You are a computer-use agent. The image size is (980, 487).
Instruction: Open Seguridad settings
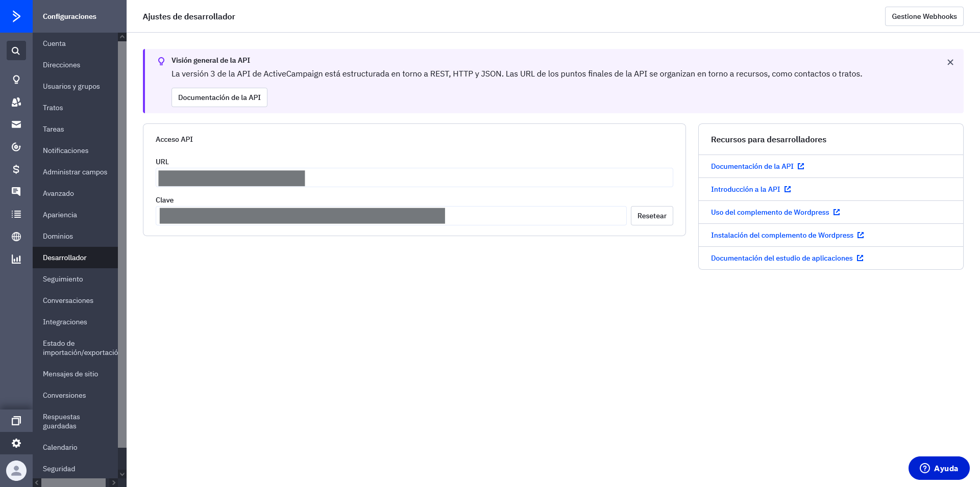coord(75,469)
